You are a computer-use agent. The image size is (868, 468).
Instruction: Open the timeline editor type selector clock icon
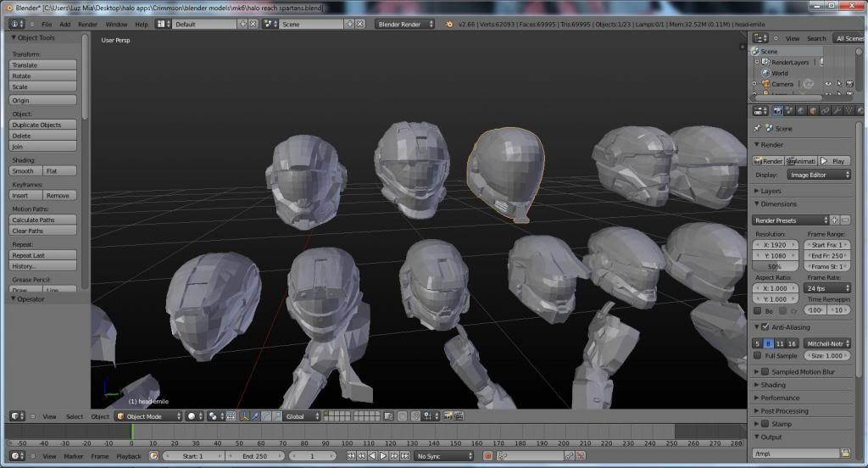(x=17, y=456)
